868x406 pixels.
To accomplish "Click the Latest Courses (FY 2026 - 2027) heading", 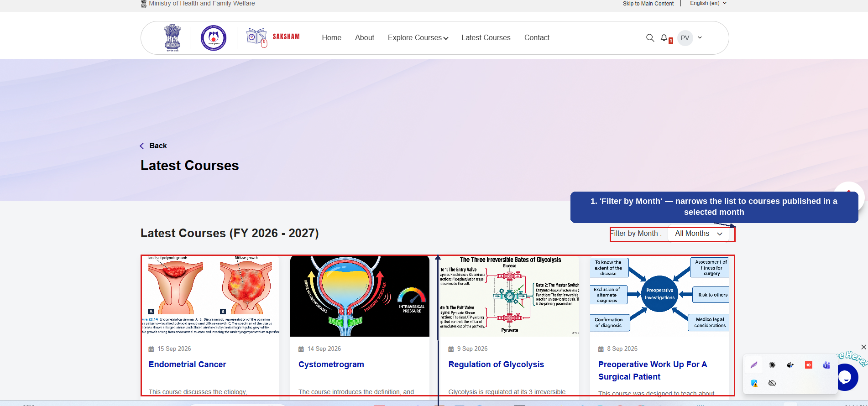I will [x=230, y=233].
